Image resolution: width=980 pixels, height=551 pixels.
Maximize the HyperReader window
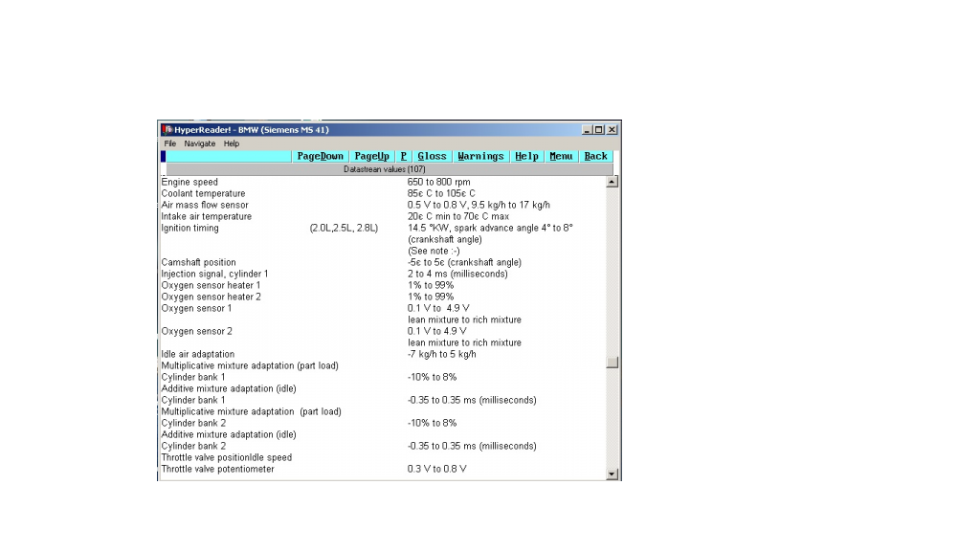599,130
